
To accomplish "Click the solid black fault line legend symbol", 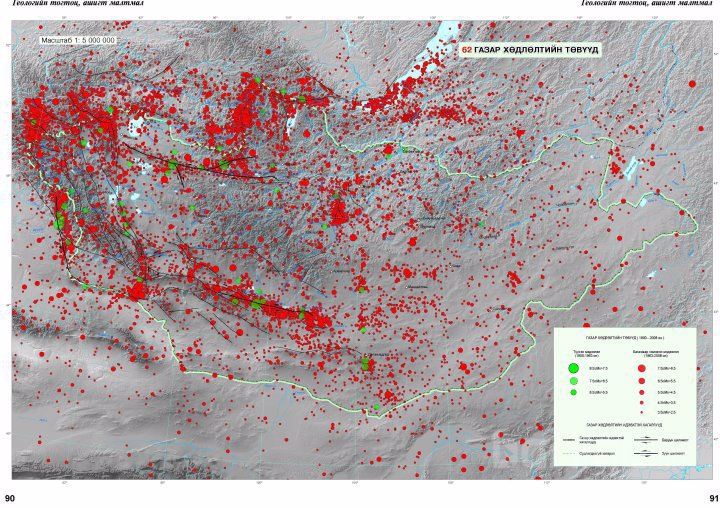I will coord(571,439).
